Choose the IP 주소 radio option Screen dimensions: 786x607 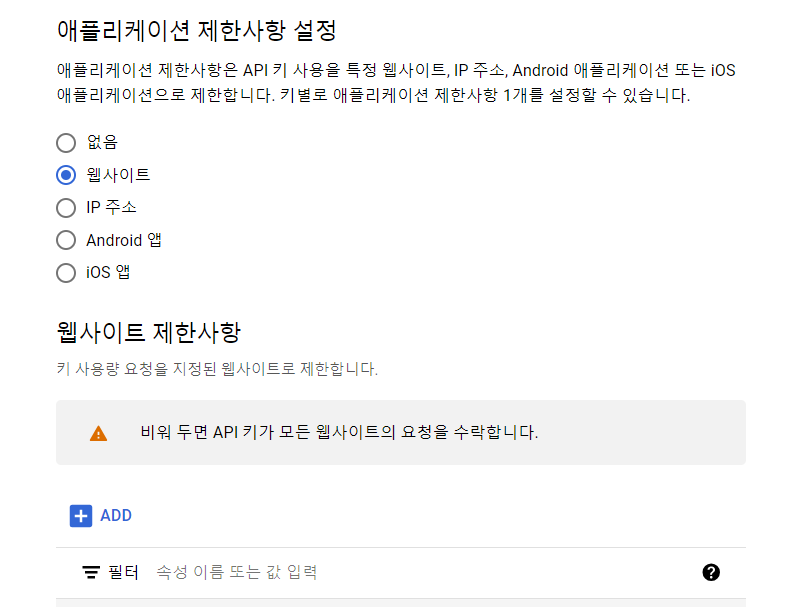(66, 208)
